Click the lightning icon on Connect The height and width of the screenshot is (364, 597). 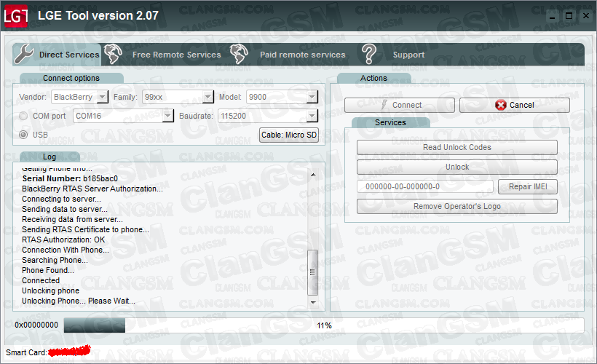pos(384,105)
